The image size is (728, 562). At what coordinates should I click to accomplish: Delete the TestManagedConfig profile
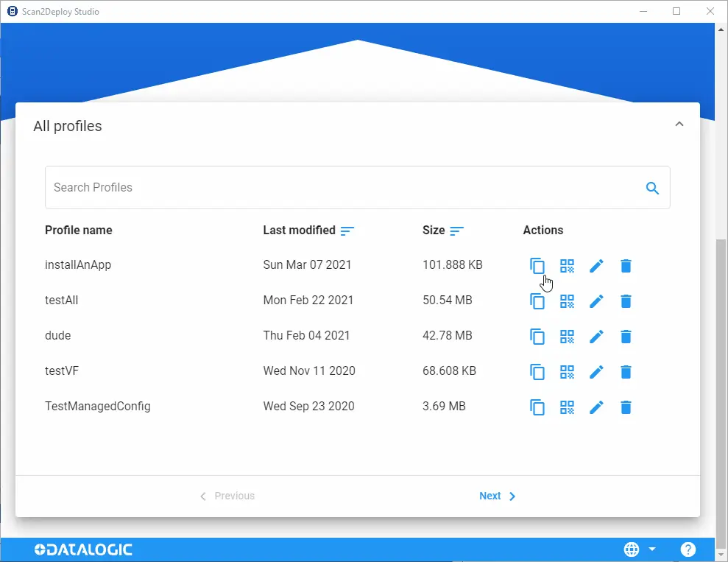[x=626, y=407]
